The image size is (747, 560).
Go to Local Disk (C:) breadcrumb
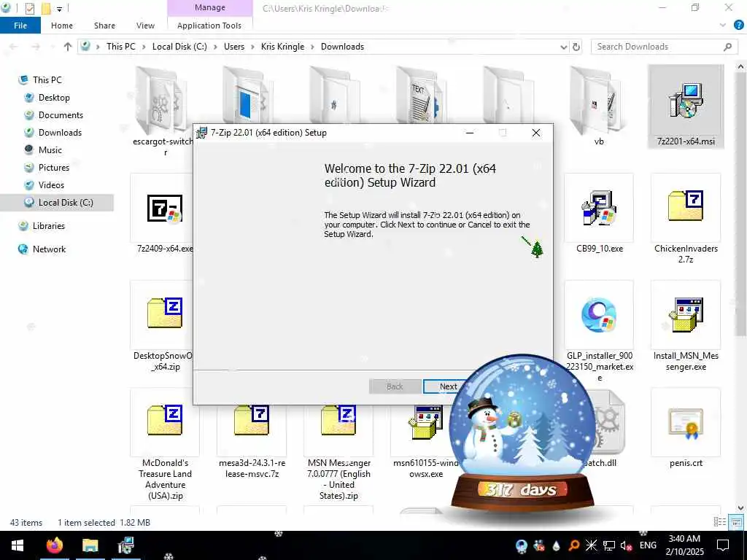point(179,47)
